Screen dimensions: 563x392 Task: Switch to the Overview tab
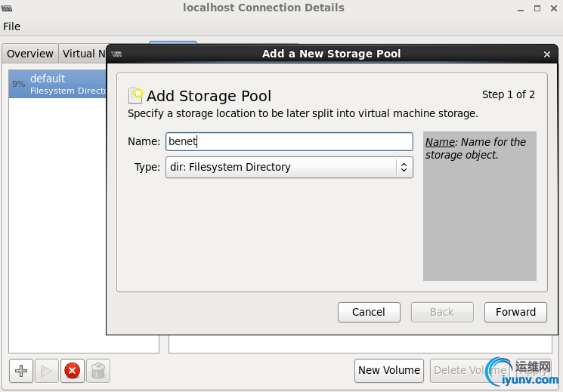(x=30, y=54)
